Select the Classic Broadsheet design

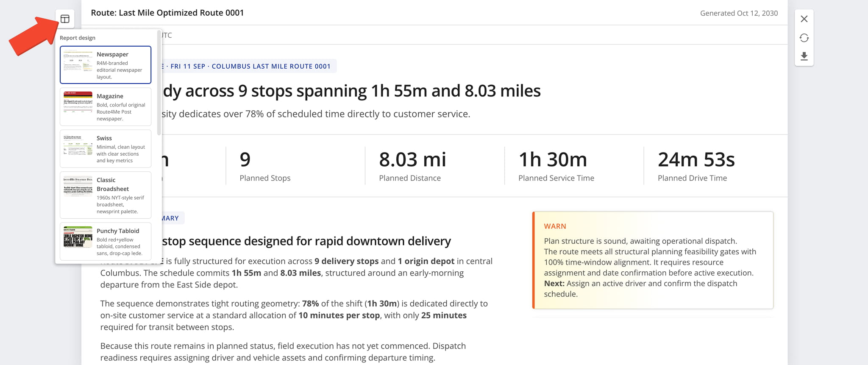click(x=106, y=195)
